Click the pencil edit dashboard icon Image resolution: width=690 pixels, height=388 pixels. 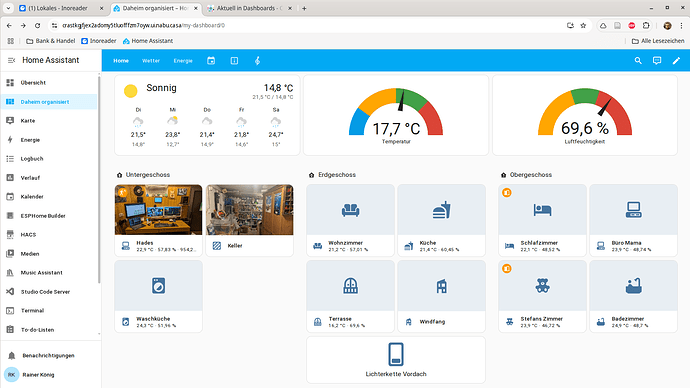click(676, 61)
